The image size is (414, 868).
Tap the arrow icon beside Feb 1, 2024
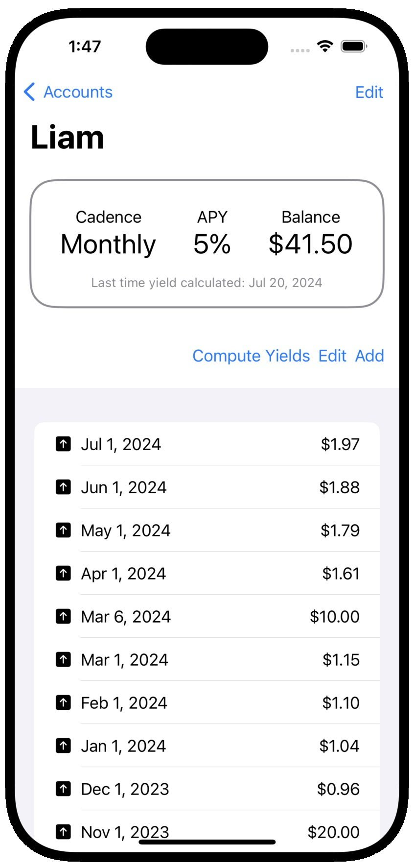pos(63,702)
